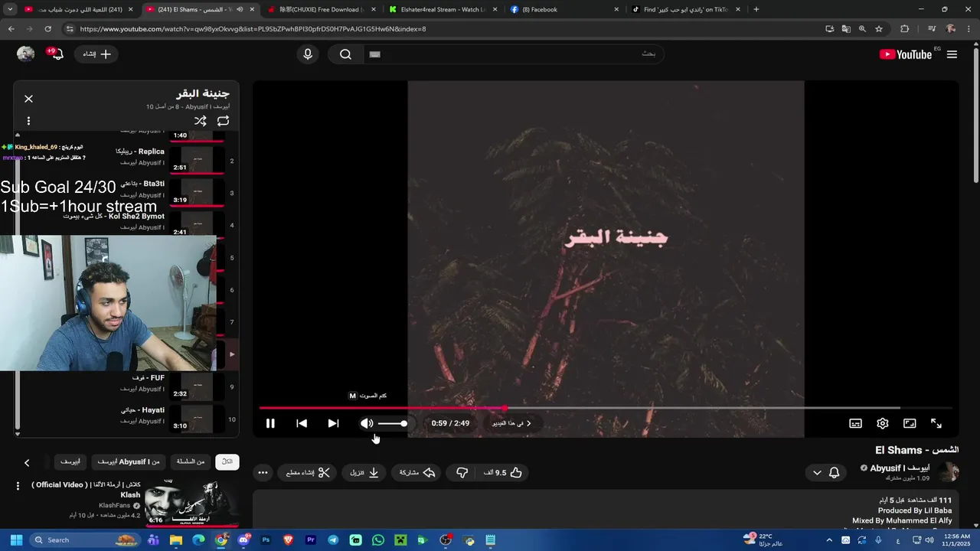This screenshot has height=551, width=980.
Task: Go back in the browser
Action: [x=11, y=29]
